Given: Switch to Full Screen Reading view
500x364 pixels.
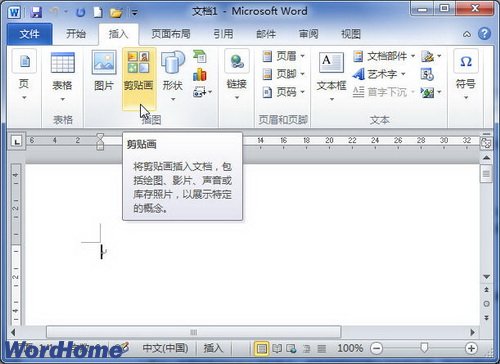Looking at the screenshot, I should [x=277, y=349].
